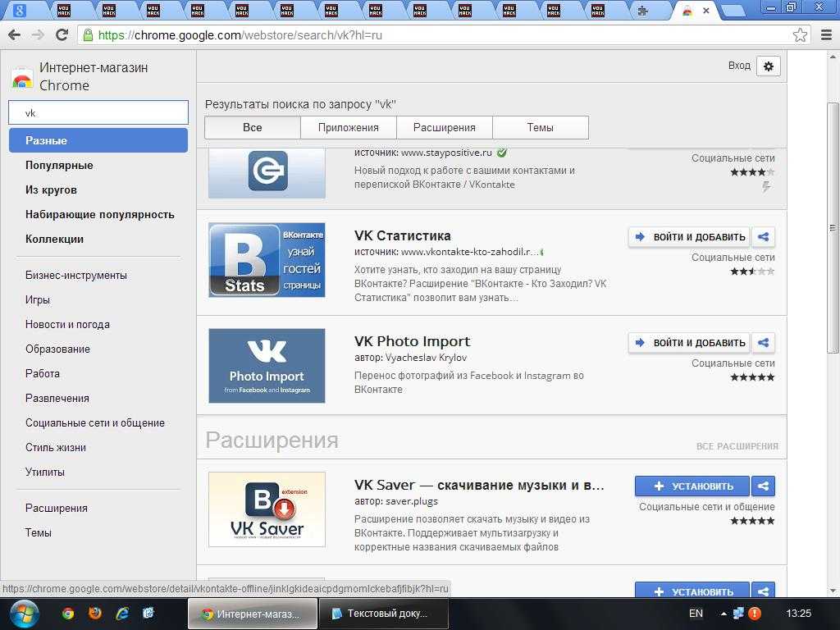Filter by Темы in sidebar bottom
Screen dimensions: 840x630
coord(38,532)
